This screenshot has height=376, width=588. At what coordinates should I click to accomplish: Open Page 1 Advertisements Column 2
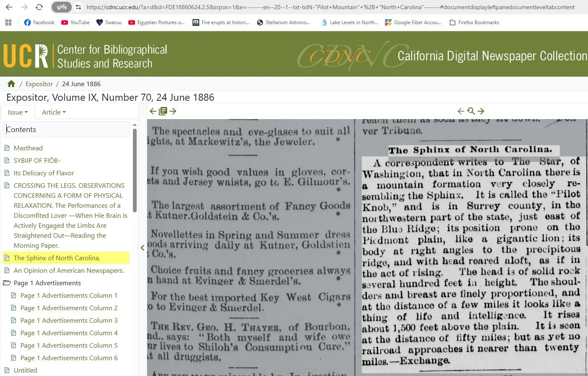69,308
